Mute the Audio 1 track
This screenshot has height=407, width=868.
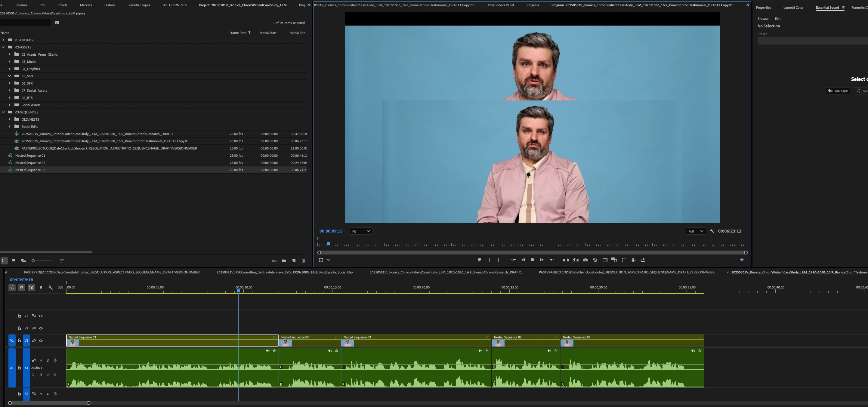(41, 360)
